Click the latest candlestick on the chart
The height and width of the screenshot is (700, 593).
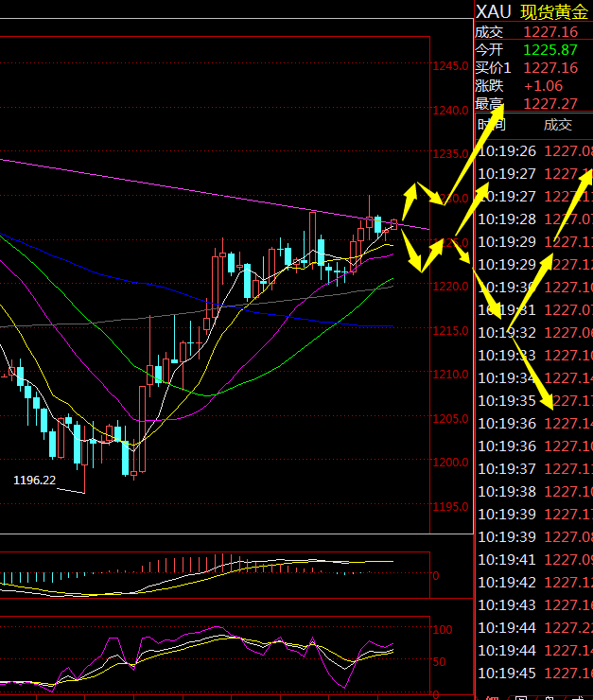[394, 224]
